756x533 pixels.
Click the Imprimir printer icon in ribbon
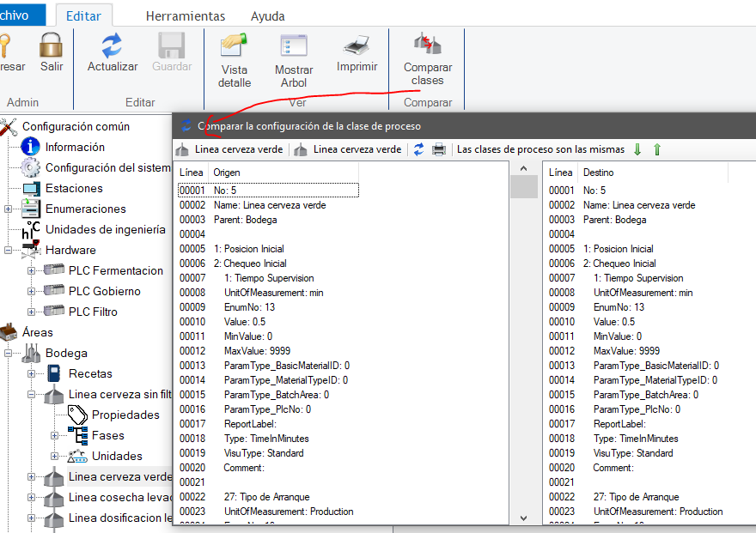tap(357, 45)
